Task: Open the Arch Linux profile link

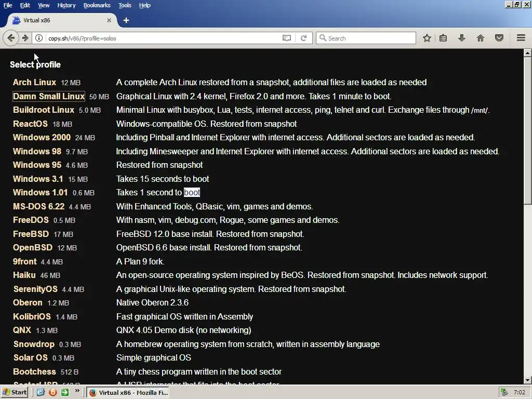Action: point(34,83)
